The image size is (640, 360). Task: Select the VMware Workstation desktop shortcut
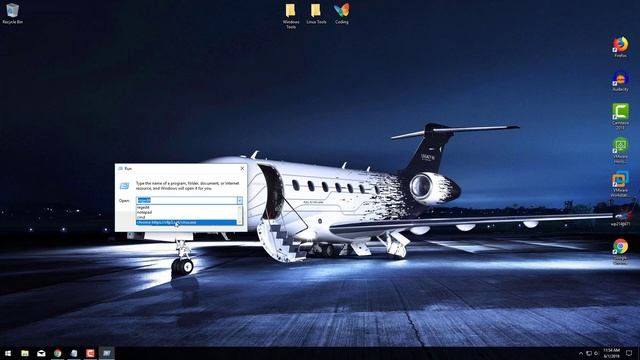620,184
